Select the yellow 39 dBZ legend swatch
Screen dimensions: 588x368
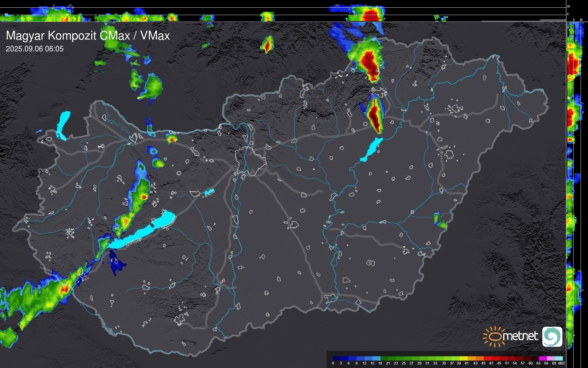pos(463,358)
